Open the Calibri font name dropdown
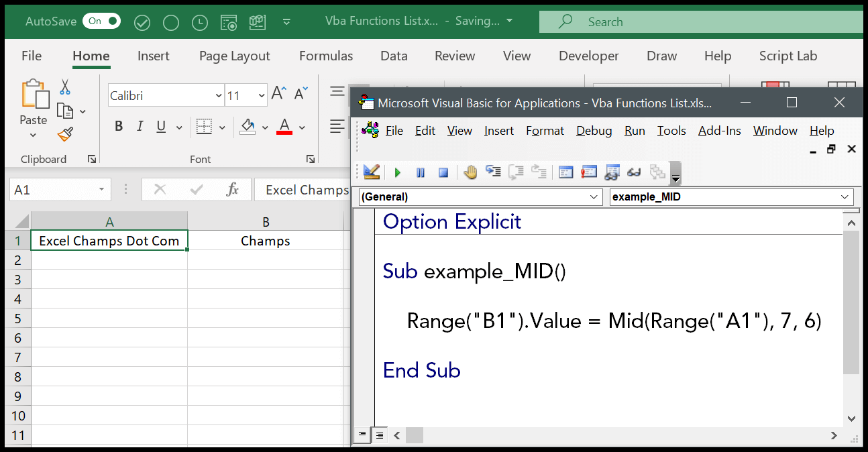Image resolution: width=868 pixels, height=452 pixels. click(x=219, y=96)
